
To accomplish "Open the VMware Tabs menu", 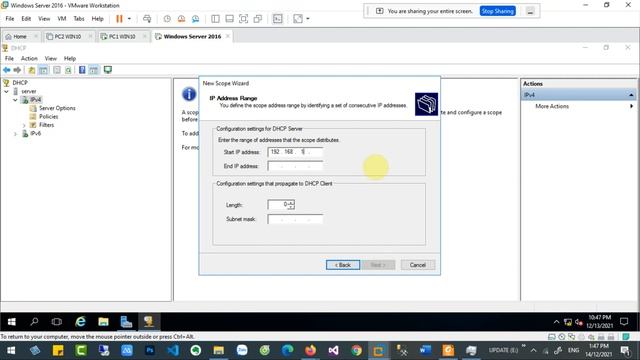I will coord(79,19).
